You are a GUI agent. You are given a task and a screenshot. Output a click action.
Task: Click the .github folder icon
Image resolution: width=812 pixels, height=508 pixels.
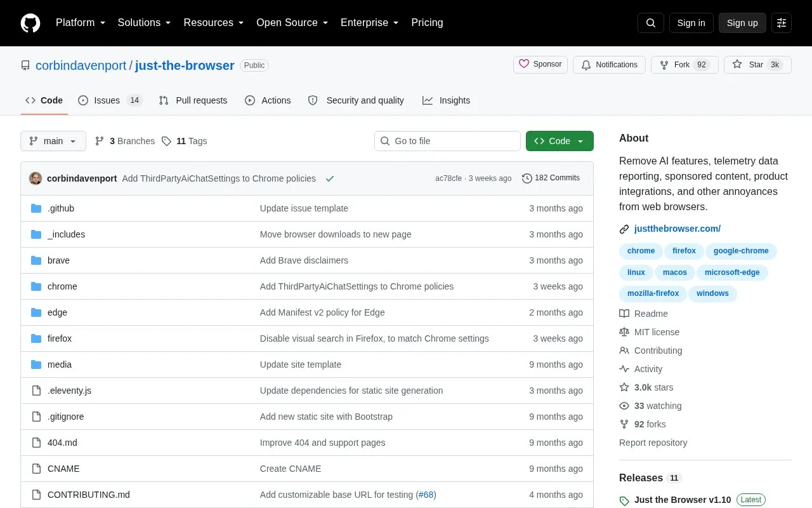click(36, 208)
